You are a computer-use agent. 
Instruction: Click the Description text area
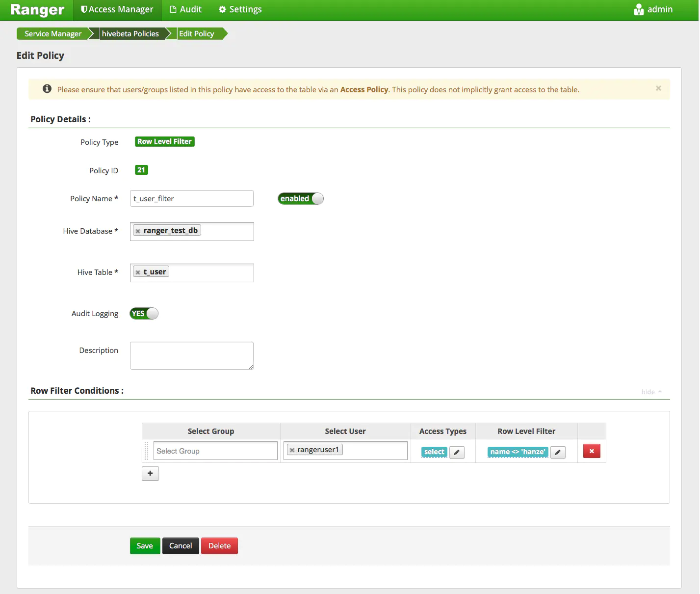(x=192, y=355)
